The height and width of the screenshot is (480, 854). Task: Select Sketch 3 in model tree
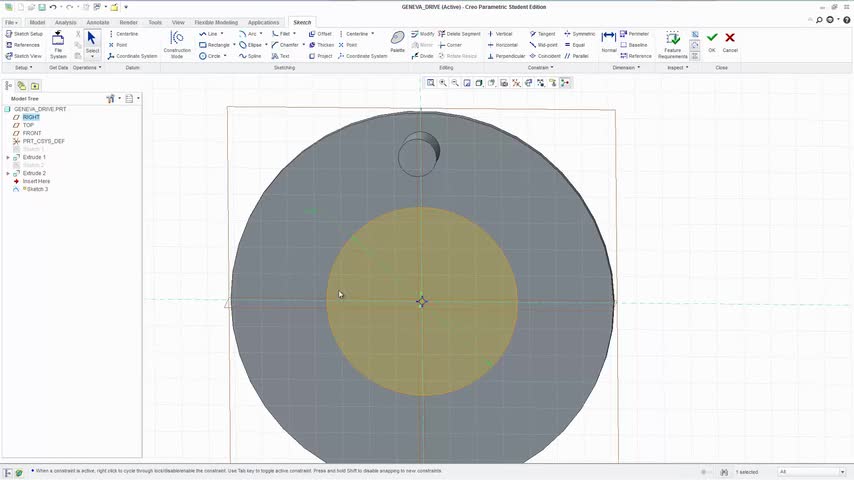[x=35, y=189]
